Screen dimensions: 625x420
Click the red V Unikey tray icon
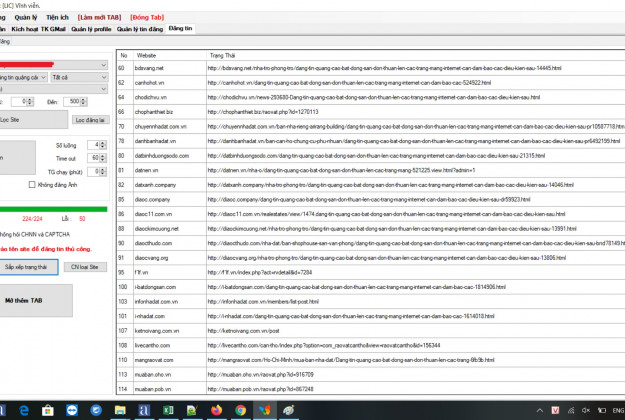tap(555, 410)
